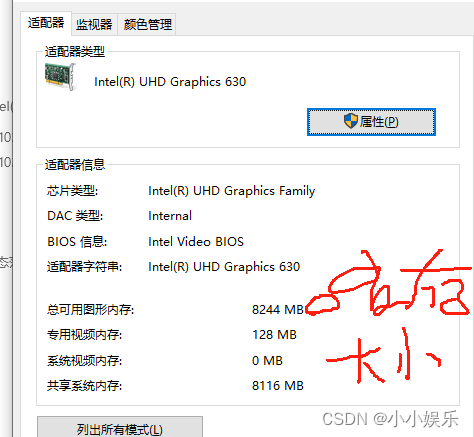Select the Intel(R) UHD Graphics Family value
The width and height of the screenshot is (474, 437).
click(x=231, y=191)
